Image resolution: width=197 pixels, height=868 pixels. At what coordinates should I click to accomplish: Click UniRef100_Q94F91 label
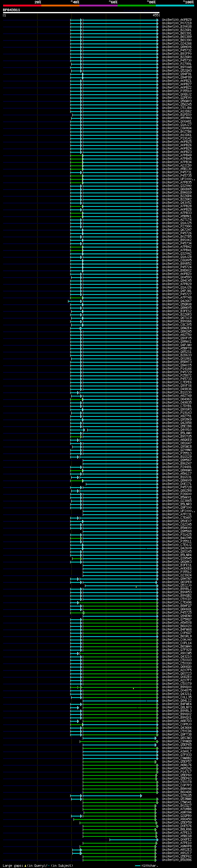click(176, 74)
